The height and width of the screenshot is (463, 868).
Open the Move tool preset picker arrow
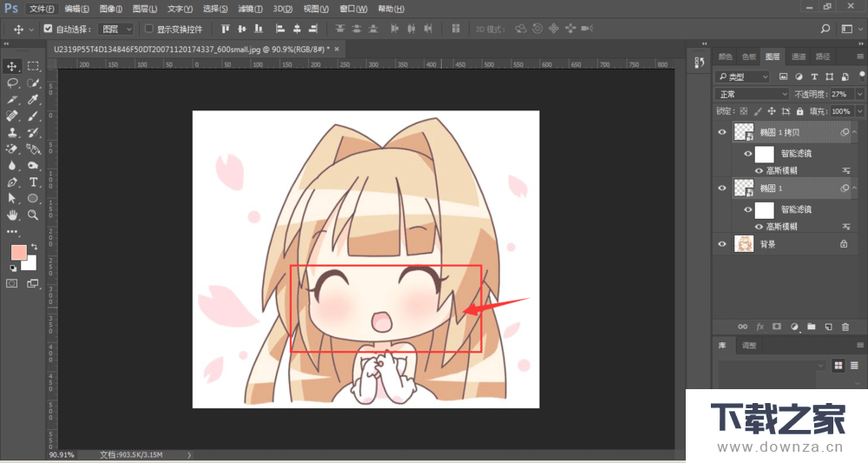click(31, 30)
